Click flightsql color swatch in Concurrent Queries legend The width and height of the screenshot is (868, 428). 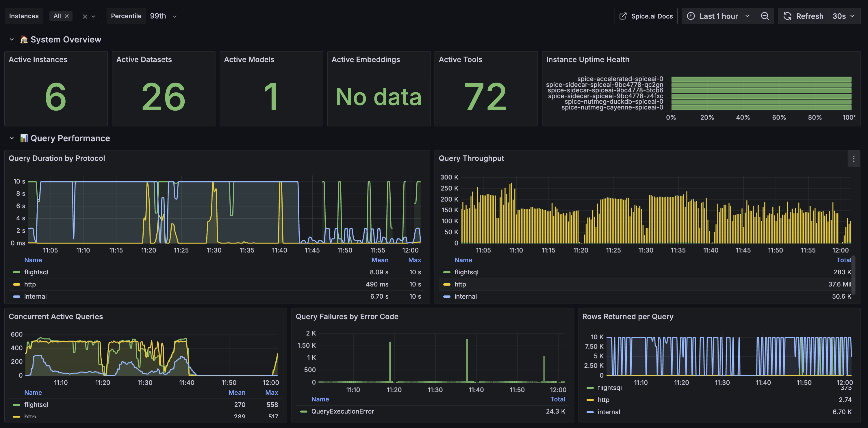(x=16, y=405)
